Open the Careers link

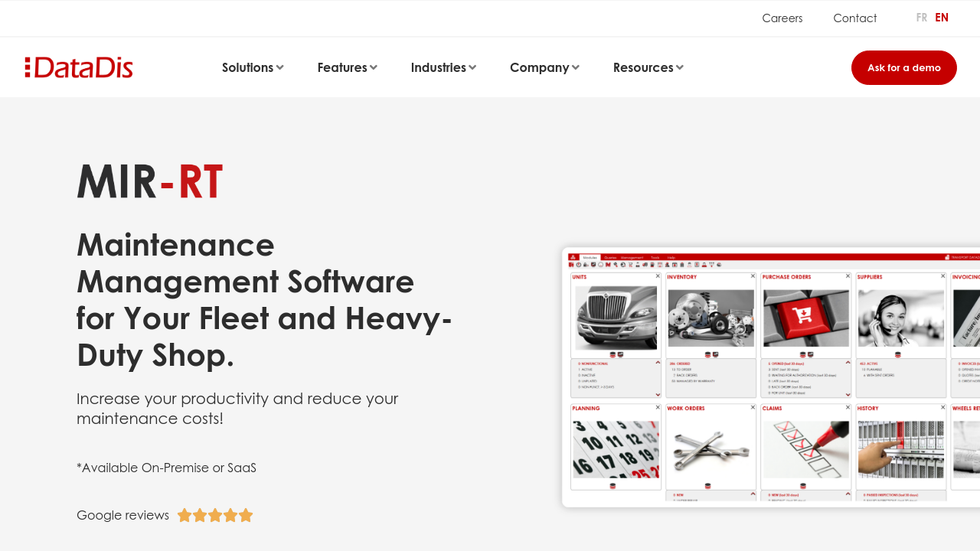point(782,18)
